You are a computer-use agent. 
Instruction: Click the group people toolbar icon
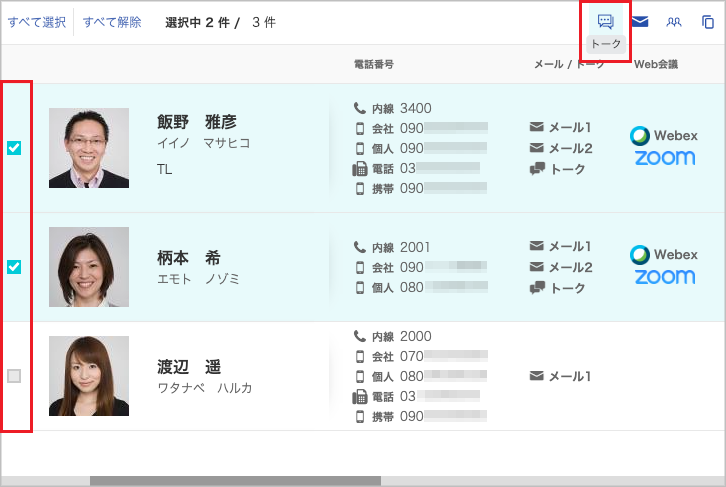pyautogui.click(x=674, y=21)
